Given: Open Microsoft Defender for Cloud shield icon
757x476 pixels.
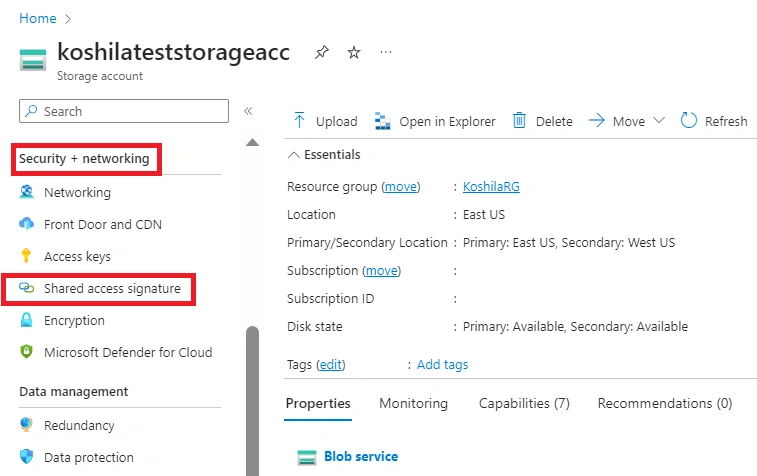Looking at the screenshot, I should coord(26,351).
